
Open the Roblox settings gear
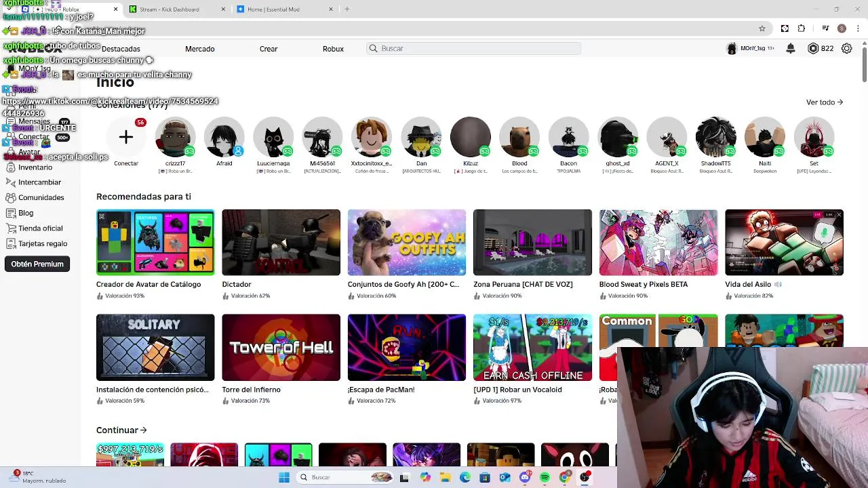[846, 49]
